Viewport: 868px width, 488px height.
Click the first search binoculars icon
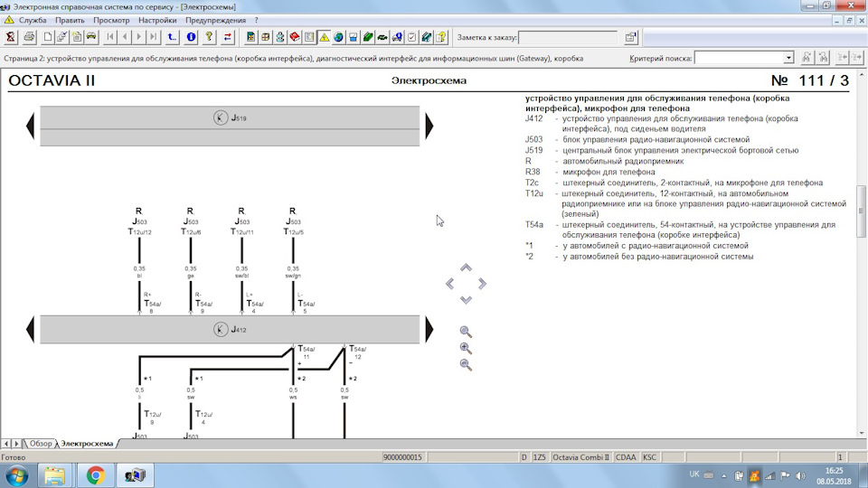point(807,58)
